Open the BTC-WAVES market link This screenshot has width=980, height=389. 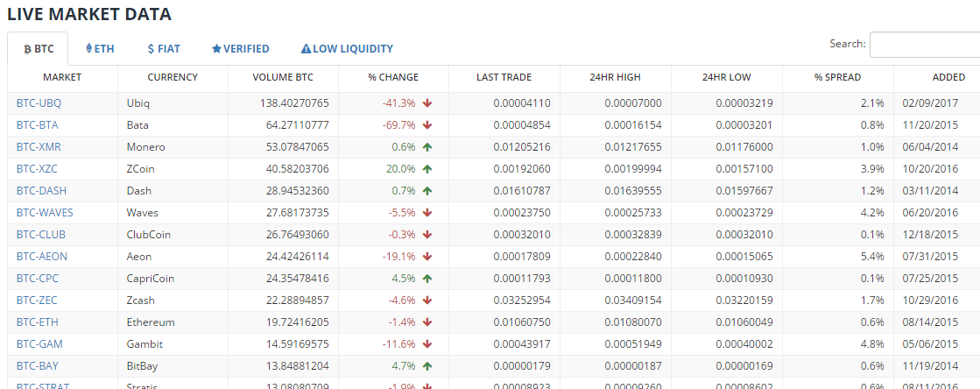(x=45, y=213)
